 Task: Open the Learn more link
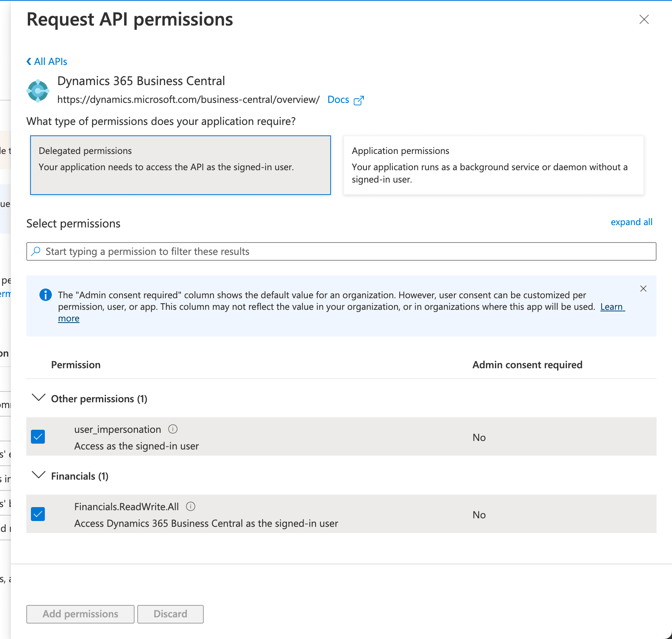point(612,307)
